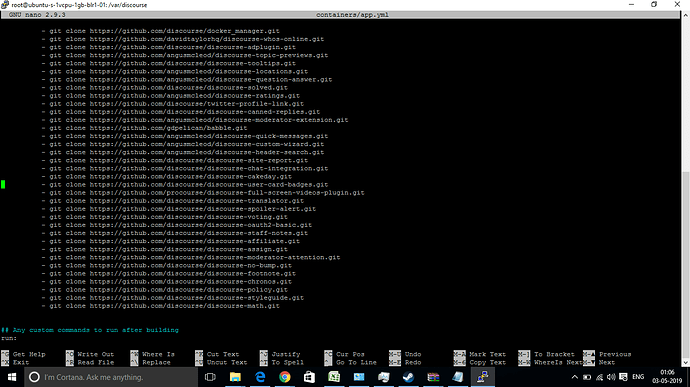Click the discourse-footnote.git line
The image size is (690, 387).
coord(169,273)
